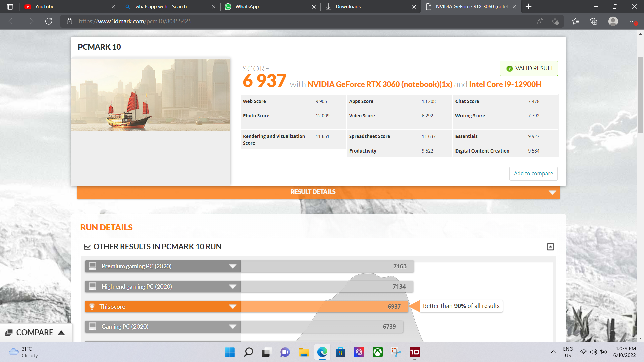Image resolution: width=644 pixels, height=362 pixels.
Task: Click the Premium gaming PC 7163 bar
Action: 327,266
